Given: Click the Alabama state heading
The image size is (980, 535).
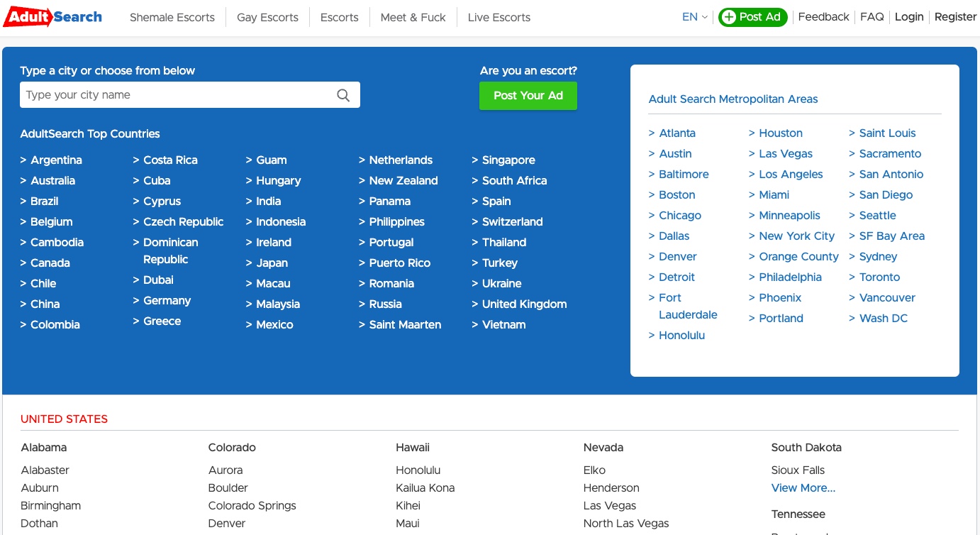Looking at the screenshot, I should click(x=44, y=448).
